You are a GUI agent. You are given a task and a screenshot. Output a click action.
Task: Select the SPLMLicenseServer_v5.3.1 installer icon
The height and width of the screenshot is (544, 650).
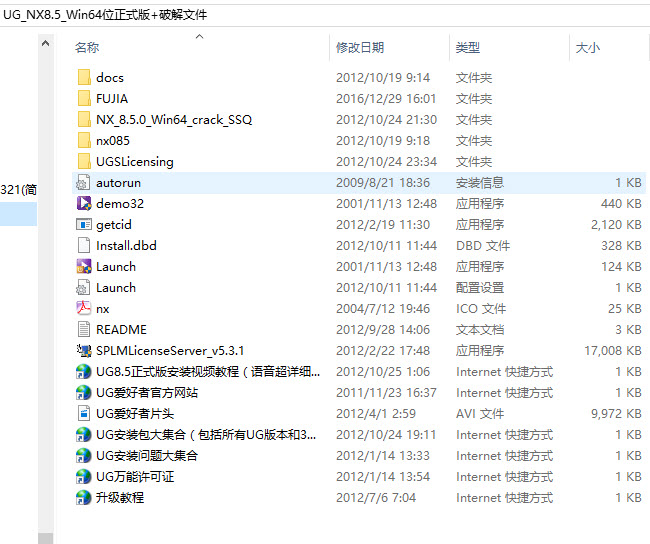[84, 351]
